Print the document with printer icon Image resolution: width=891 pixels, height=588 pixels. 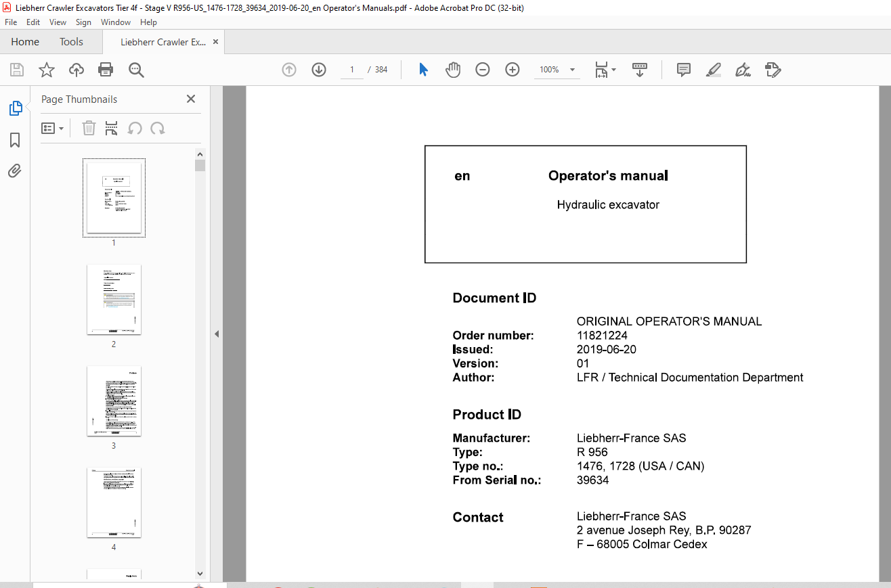click(x=106, y=70)
